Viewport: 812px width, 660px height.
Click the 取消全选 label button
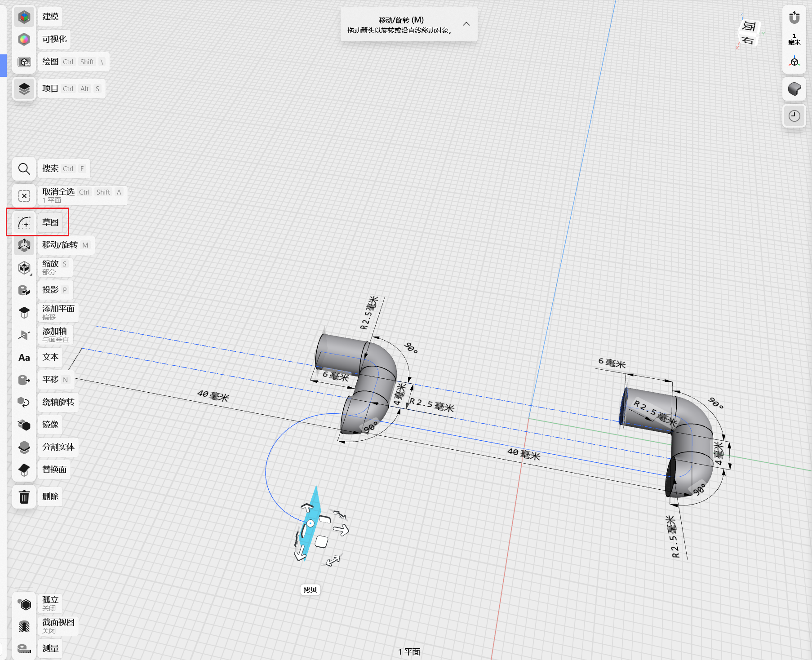[83, 195]
